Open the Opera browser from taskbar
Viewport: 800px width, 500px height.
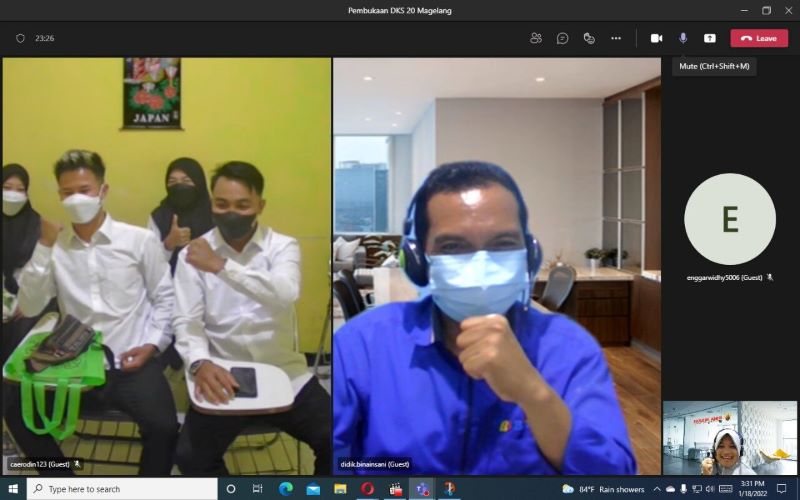(367, 489)
